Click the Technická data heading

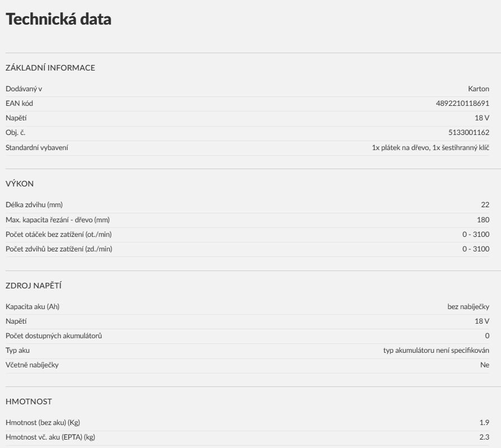pyautogui.click(x=58, y=19)
